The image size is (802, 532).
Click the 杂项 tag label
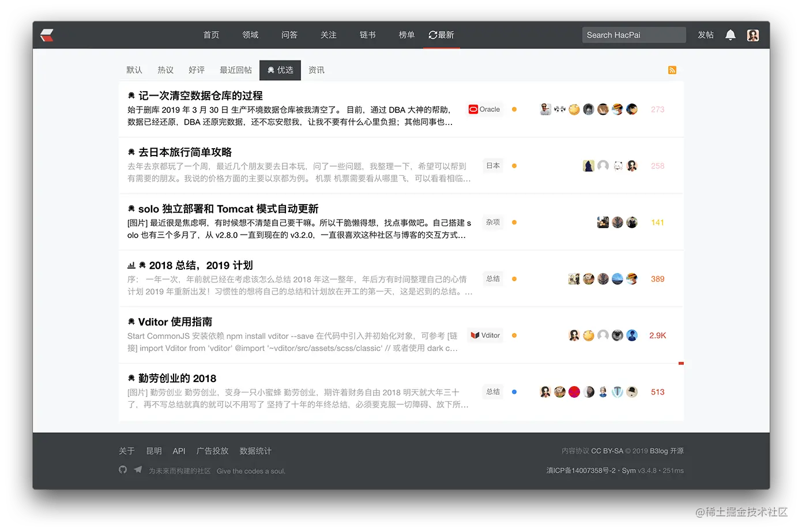(x=493, y=222)
